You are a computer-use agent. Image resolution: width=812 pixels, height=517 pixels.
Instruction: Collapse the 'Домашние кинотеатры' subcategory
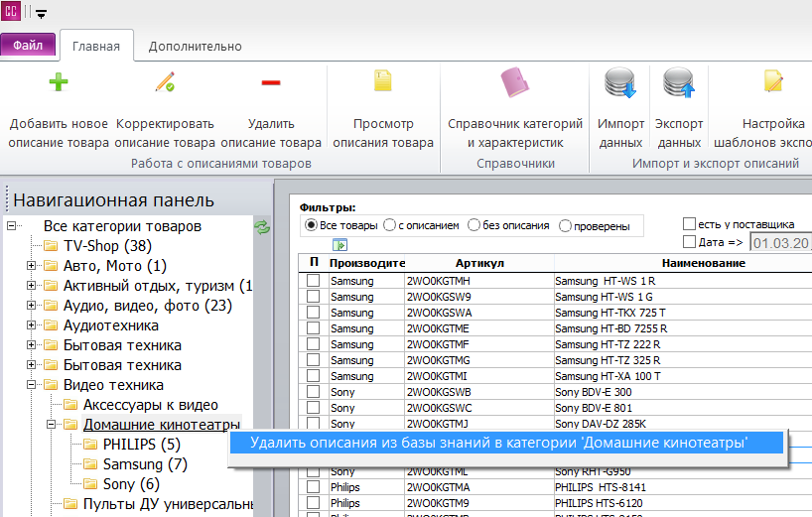pyautogui.click(x=51, y=425)
